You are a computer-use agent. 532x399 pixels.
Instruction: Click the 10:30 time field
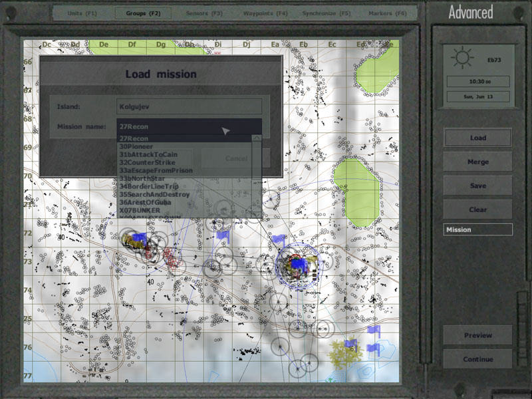[477, 81]
